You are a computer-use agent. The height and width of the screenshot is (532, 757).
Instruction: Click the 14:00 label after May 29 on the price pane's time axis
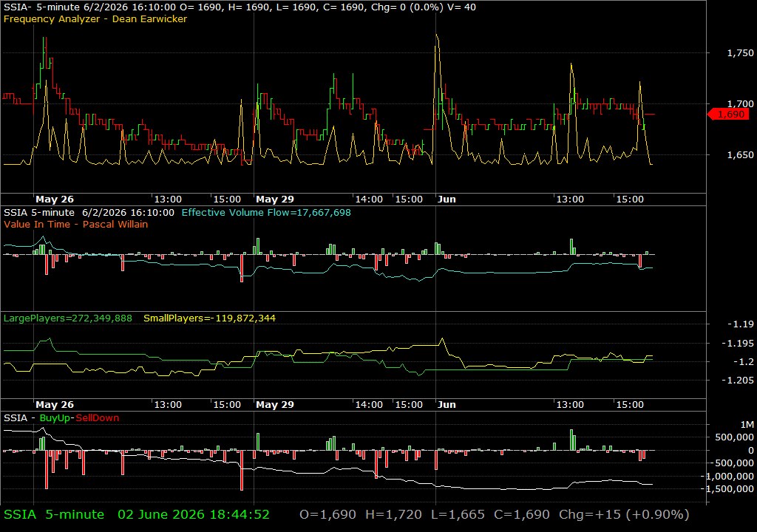coord(369,199)
